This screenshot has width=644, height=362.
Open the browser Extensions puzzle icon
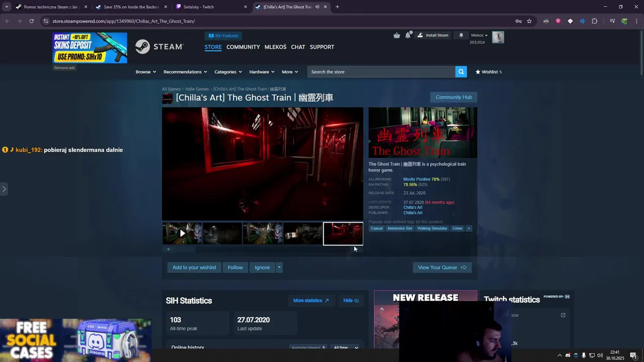[x=595, y=21]
